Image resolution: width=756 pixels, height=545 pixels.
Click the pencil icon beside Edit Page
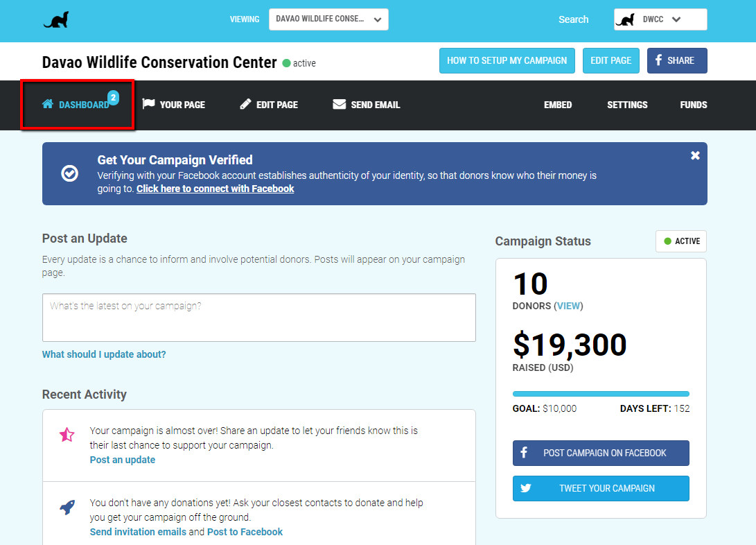[245, 104]
